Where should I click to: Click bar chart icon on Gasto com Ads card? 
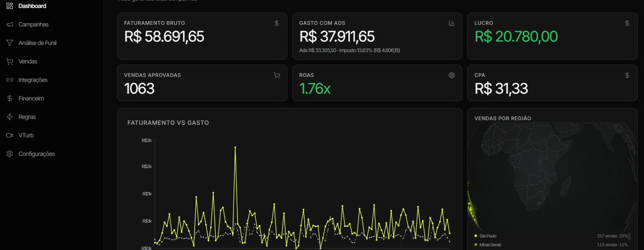click(x=452, y=23)
